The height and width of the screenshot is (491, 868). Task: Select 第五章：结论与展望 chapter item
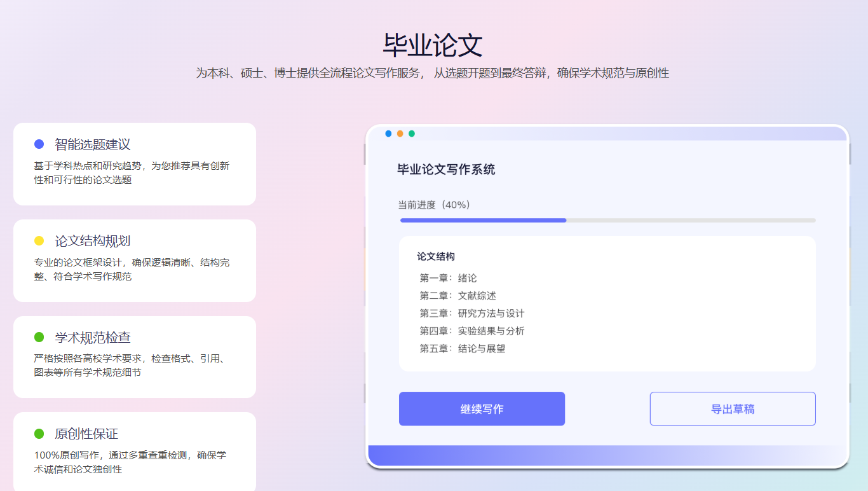[x=463, y=349]
